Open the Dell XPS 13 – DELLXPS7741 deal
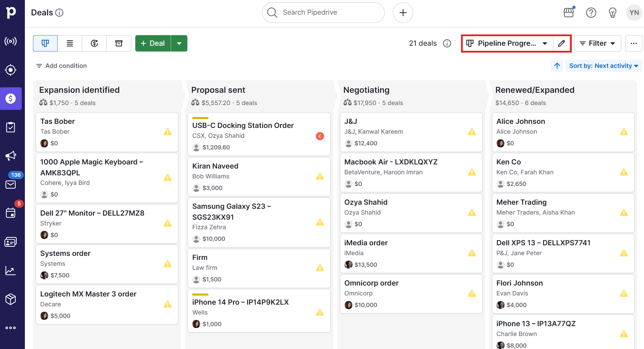Screen dimensions: 644x349 (x=563, y=253)
